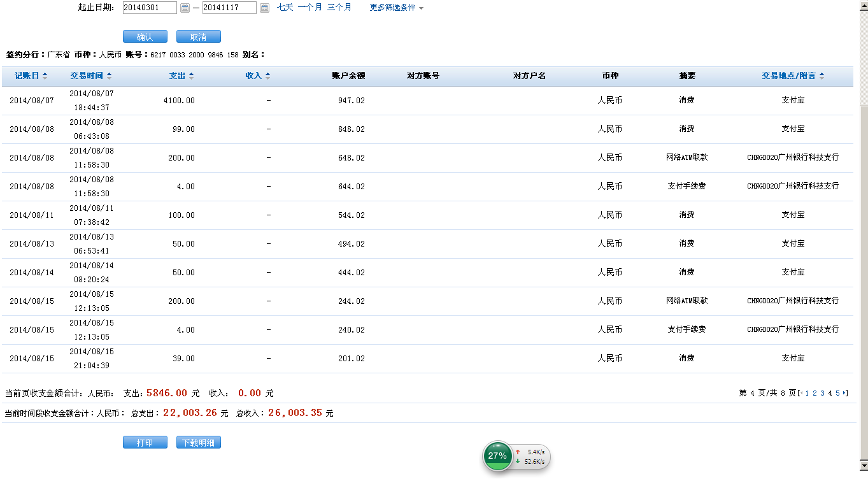Viewport: 868px width, 488px height.
Task: Go to next page with right arrow
Action: tap(845, 393)
